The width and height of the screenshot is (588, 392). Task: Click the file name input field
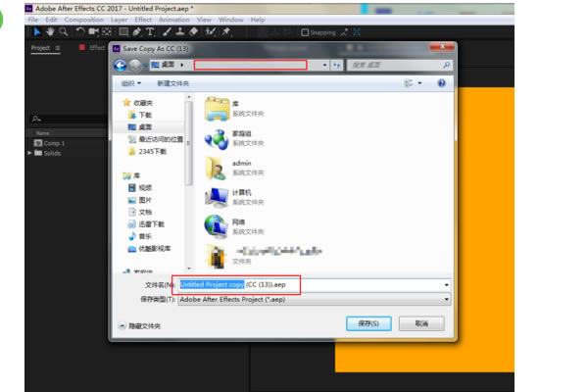coord(314,285)
